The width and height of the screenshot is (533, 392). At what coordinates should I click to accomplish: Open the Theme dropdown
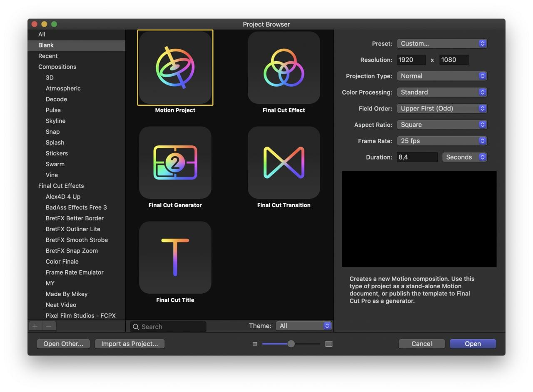[x=304, y=326]
